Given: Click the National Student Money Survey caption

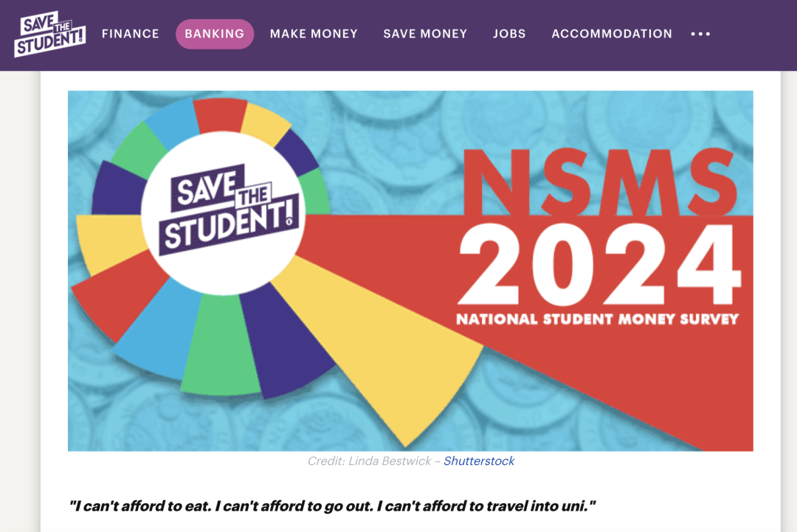Looking at the screenshot, I should tap(597, 319).
